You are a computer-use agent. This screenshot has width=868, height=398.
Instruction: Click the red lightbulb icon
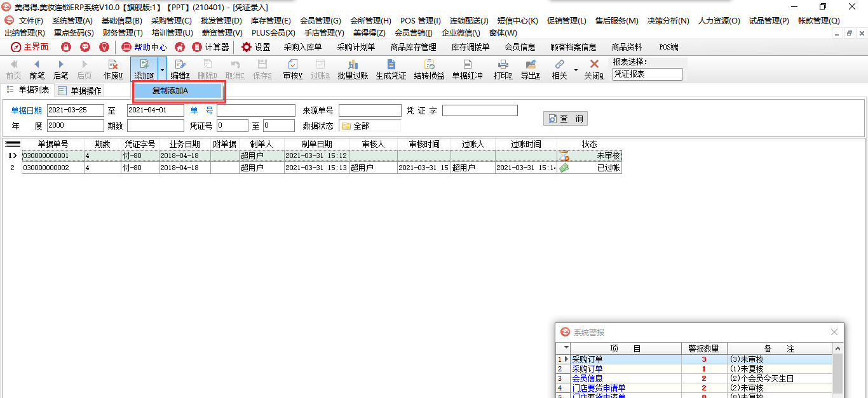click(104, 47)
